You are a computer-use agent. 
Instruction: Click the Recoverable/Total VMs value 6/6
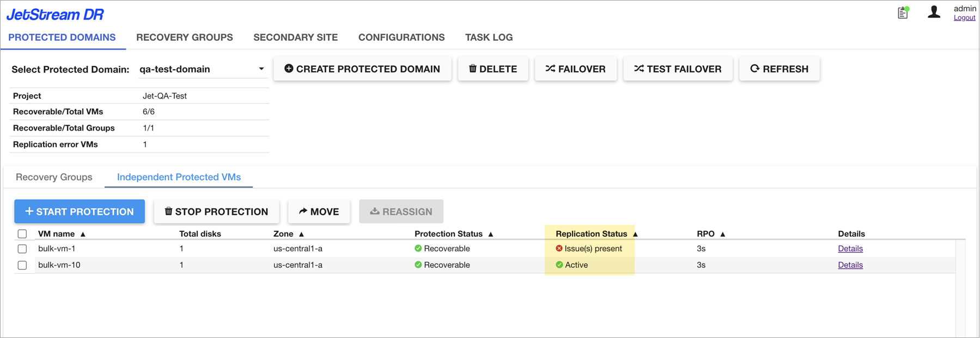(149, 112)
